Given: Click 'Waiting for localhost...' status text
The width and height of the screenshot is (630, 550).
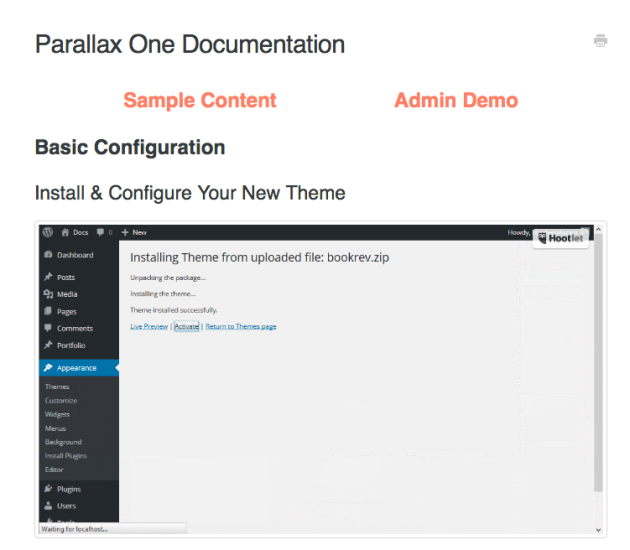Looking at the screenshot, I should tap(75, 529).
